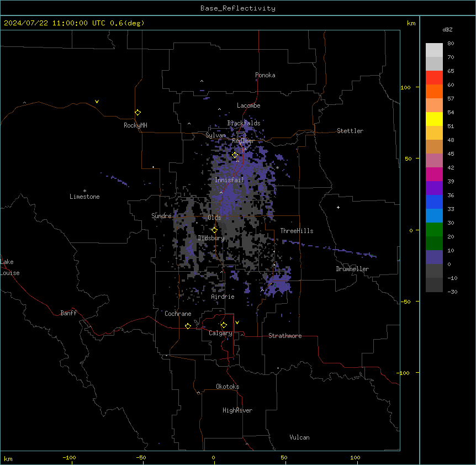Viewport: 476px width, 465px height.
Task: Click the RockyMH label
Action: tap(135, 125)
